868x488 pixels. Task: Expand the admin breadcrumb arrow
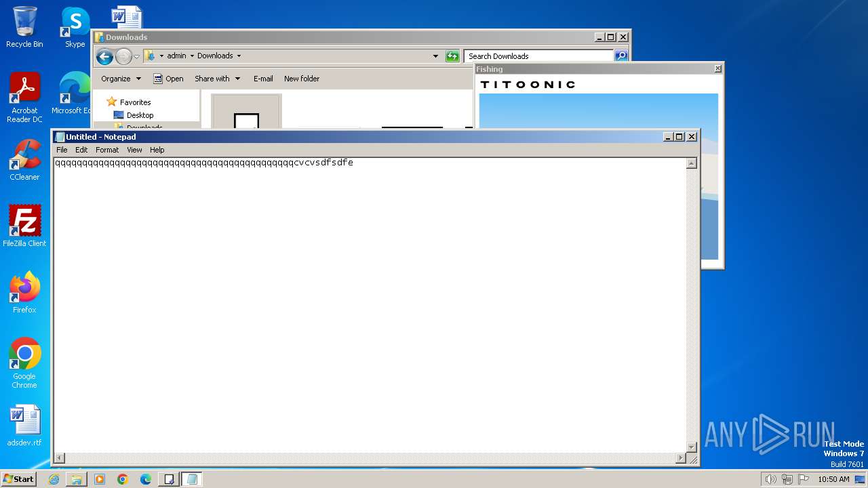[192, 56]
